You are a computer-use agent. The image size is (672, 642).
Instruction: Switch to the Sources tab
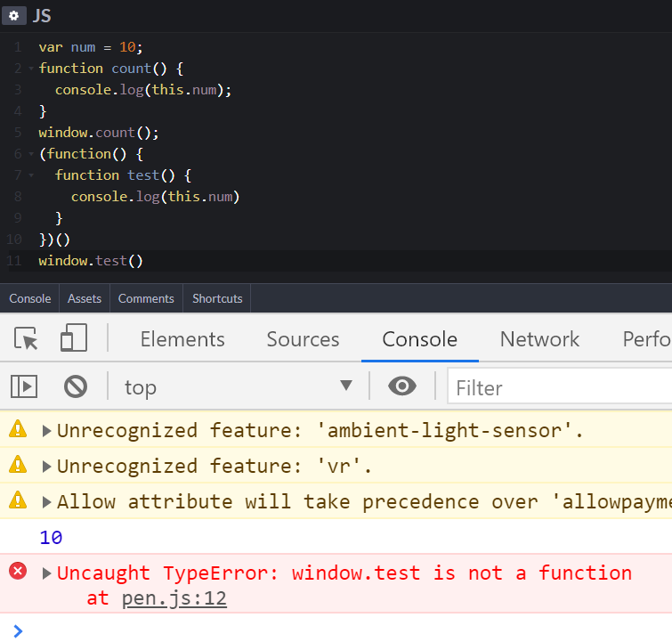303,339
